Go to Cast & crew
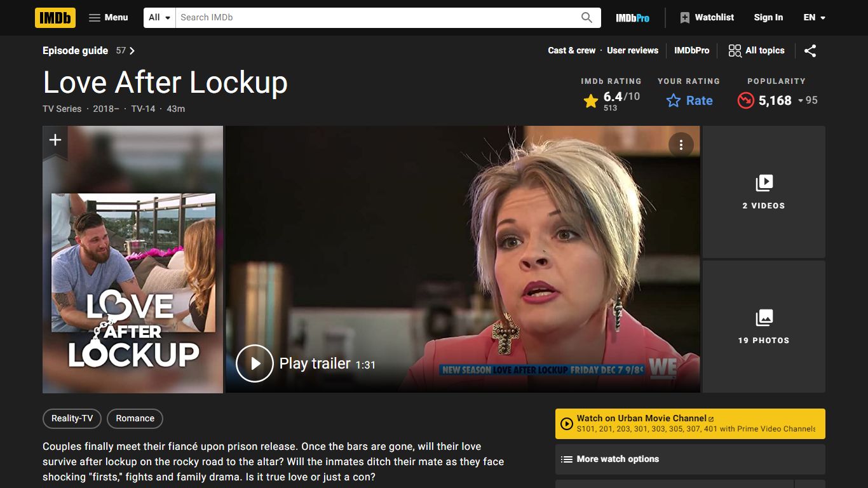This screenshot has width=868, height=488. tap(572, 51)
